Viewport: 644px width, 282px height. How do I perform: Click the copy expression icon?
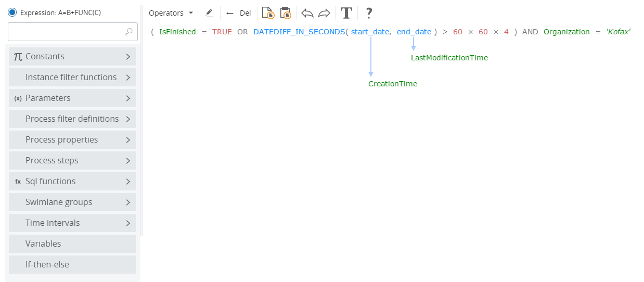tap(268, 13)
